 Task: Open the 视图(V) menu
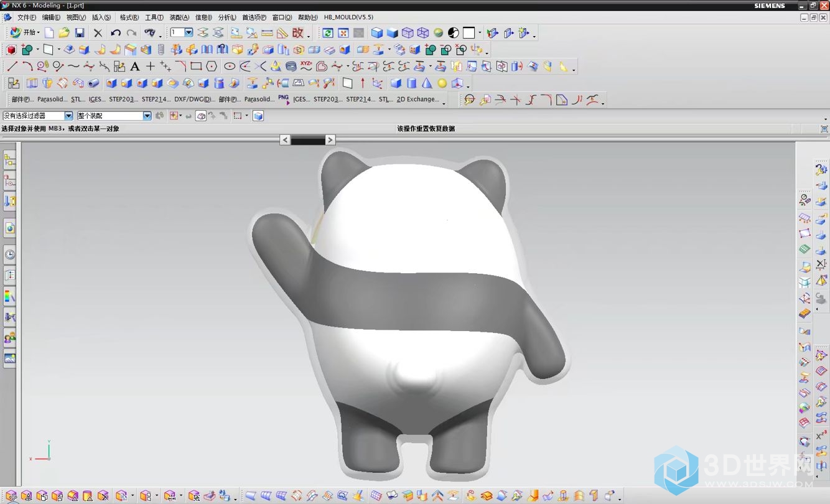click(77, 17)
